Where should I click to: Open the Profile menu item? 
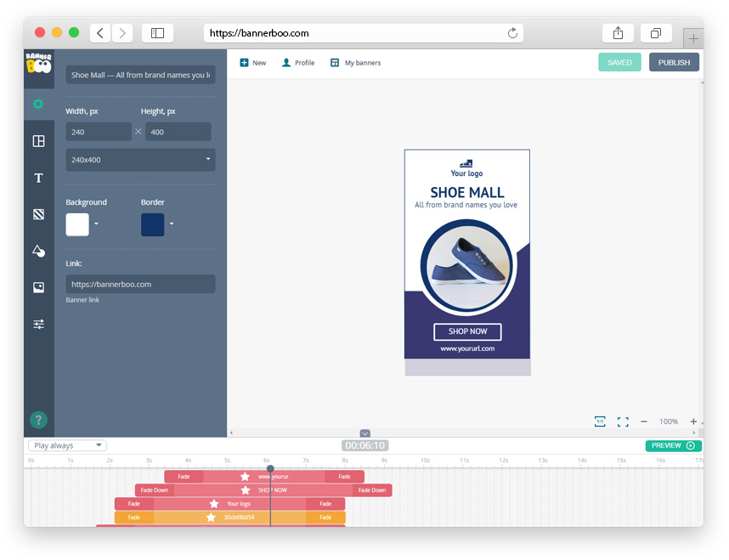pos(298,63)
